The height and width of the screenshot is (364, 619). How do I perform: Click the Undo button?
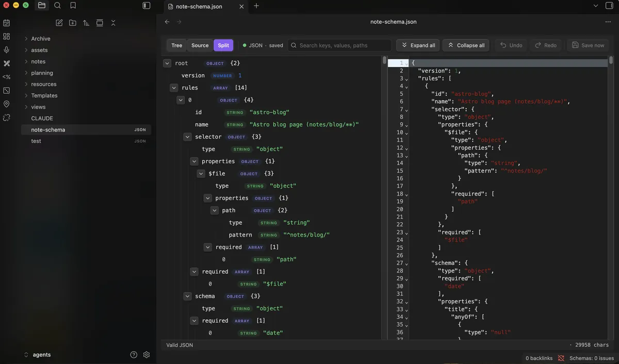pyautogui.click(x=511, y=45)
